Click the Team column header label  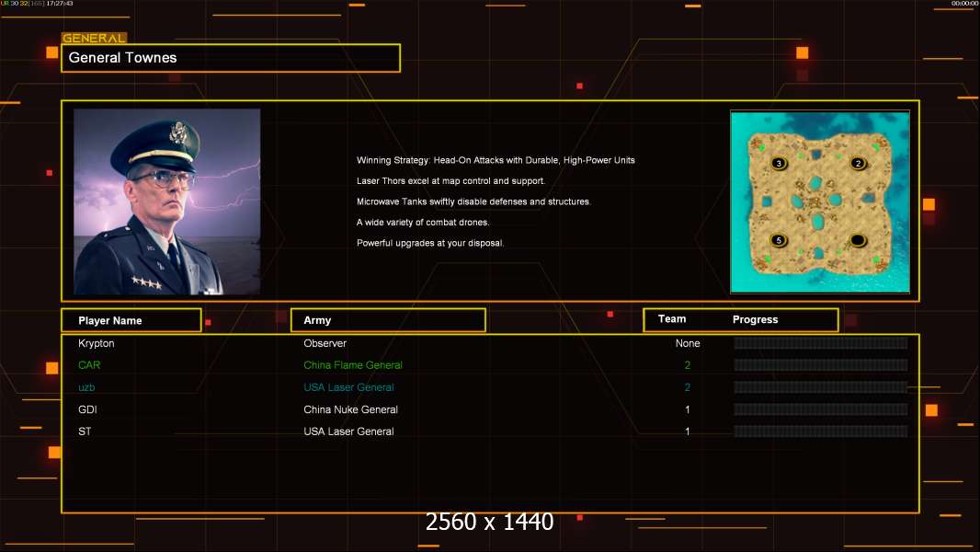pyautogui.click(x=672, y=319)
